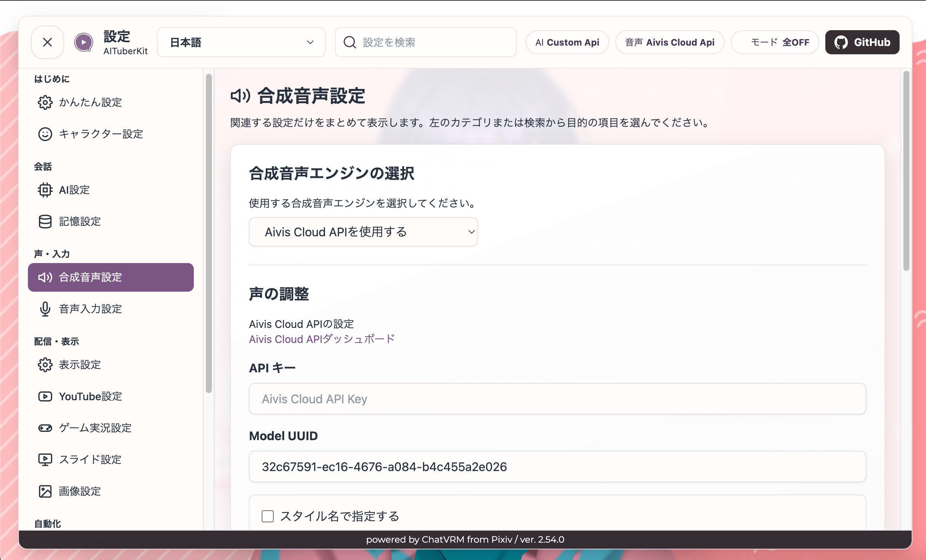The image size is (926, 560).
Task: Click the 声の調整 heading
Action: (279, 294)
